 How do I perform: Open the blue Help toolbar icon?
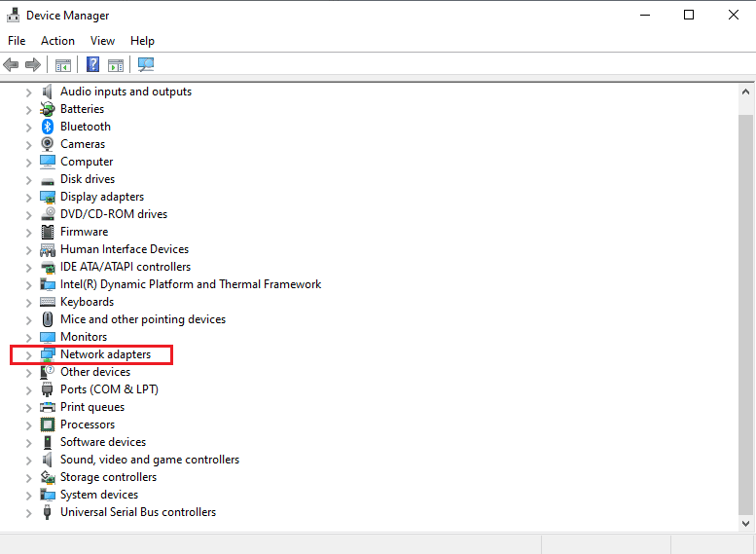click(92, 64)
